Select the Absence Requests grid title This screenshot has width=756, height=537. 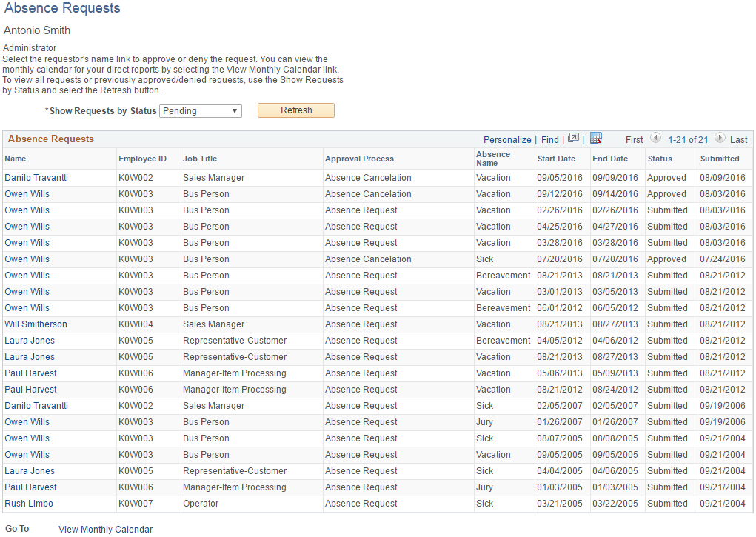click(50, 139)
